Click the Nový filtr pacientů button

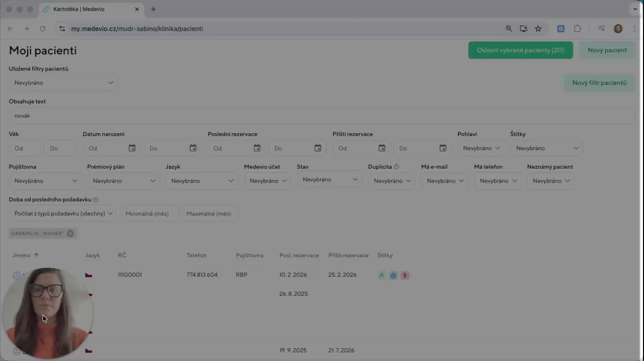pyautogui.click(x=599, y=83)
